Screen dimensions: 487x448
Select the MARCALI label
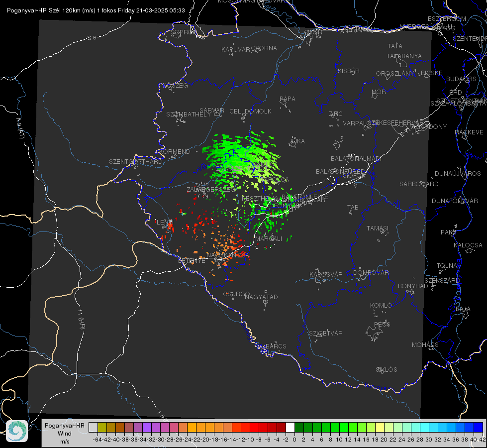pos(268,238)
